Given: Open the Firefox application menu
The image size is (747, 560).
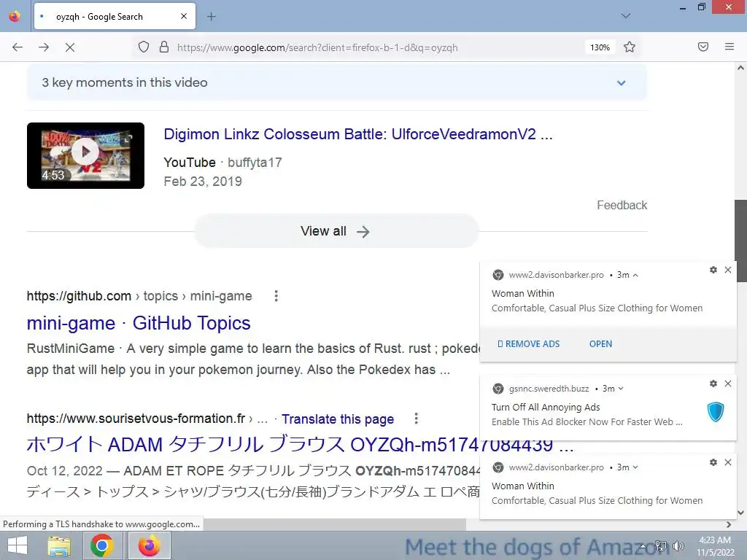Looking at the screenshot, I should [x=729, y=47].
